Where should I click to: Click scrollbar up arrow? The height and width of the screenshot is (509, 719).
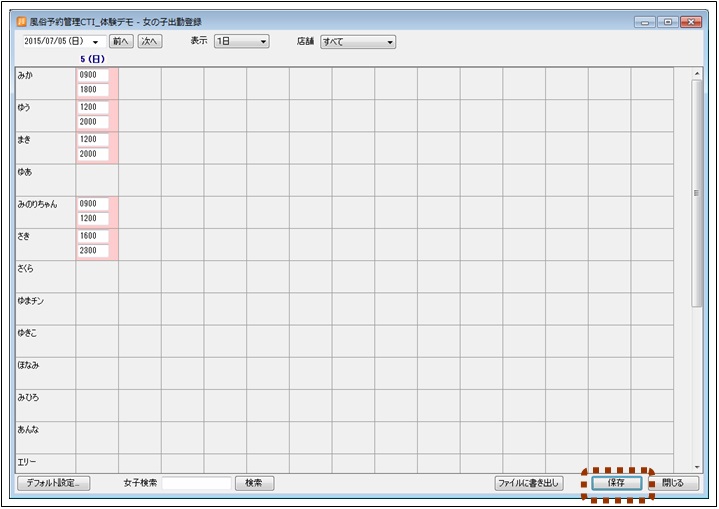click(x=696, y=73)
